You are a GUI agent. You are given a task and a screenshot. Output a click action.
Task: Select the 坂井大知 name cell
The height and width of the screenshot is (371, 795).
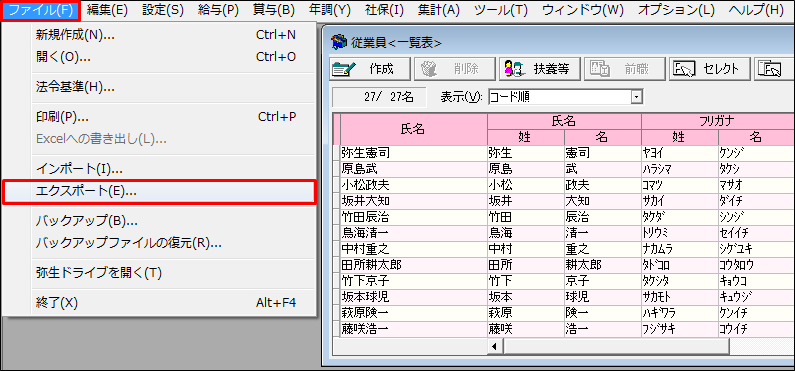point(413,201)
